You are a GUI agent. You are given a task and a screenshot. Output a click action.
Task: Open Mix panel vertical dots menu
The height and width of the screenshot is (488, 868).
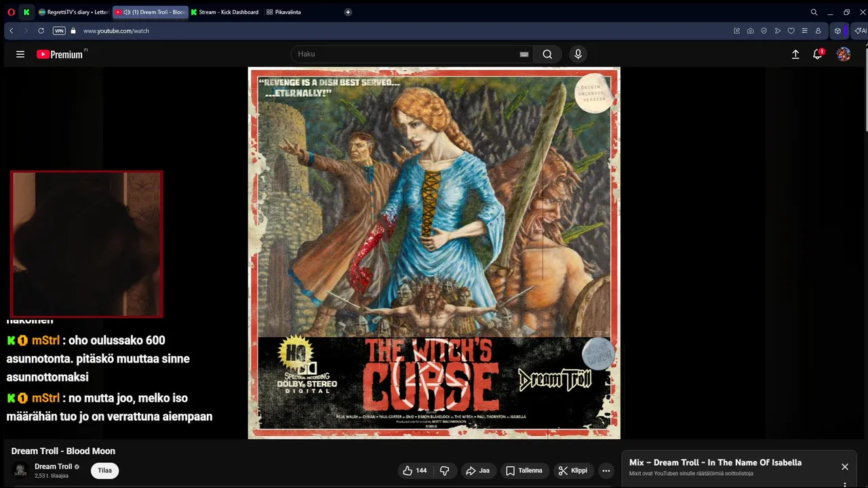[845, 485]
